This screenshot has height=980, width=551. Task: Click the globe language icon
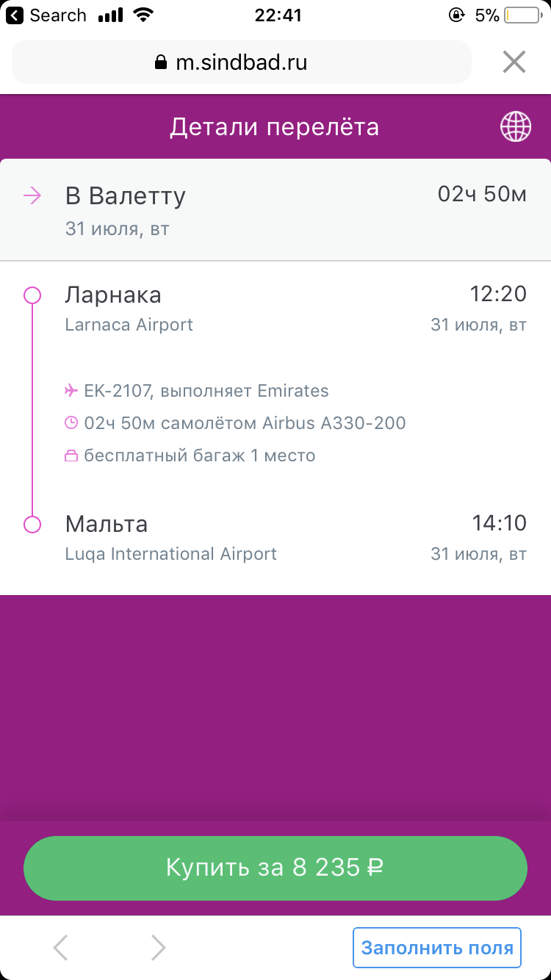click(x=516, y=127)
